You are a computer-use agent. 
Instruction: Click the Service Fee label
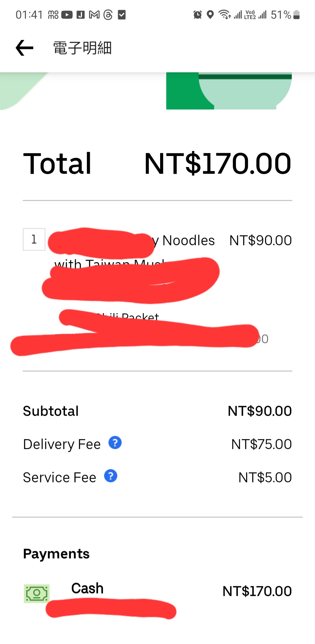[x=60, y=478]
